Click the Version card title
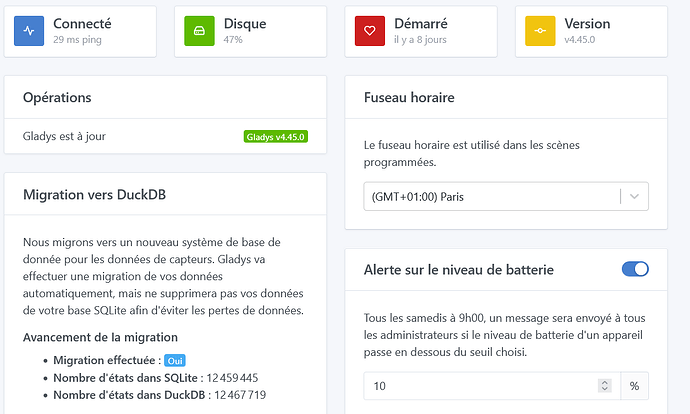Screen dimensions: 690x414 (x=587, y=23)
